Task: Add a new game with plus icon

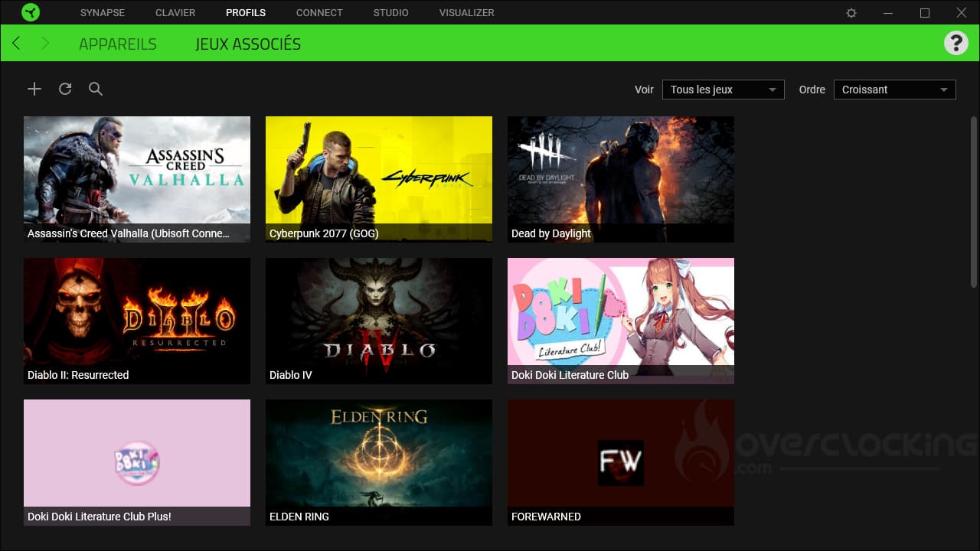Action: click(x=34, y=89)
